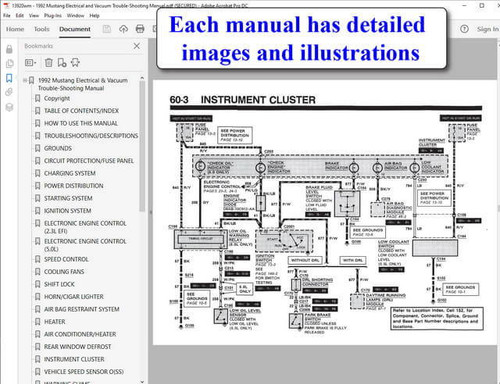
Task: Click bookmarks scrollbar up arrow
Action: click(x=142, y=78)
